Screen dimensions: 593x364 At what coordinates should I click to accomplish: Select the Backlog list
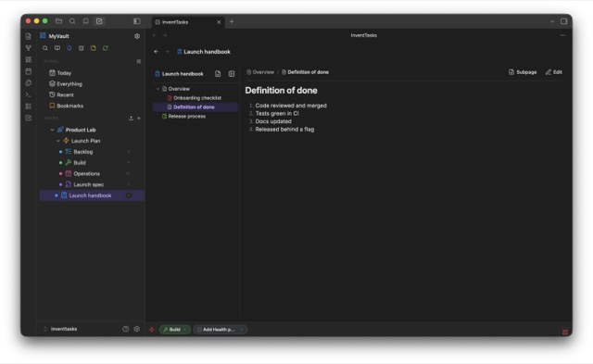(91, 152)
